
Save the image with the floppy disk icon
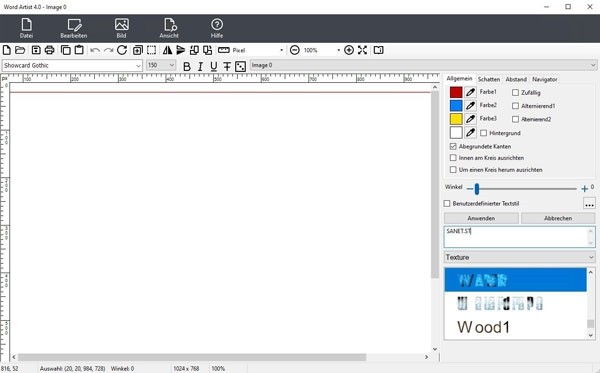tap(36, 50)
